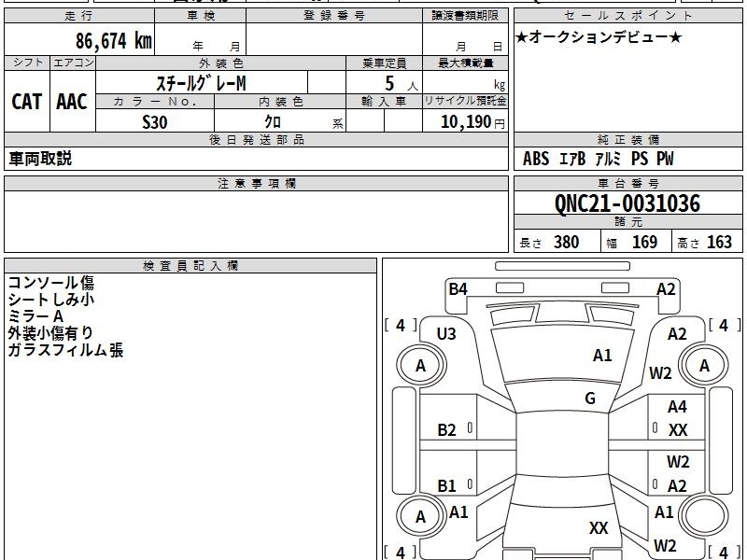
Task: Select the リサイクル預託金 header
Action: [465, 101]
